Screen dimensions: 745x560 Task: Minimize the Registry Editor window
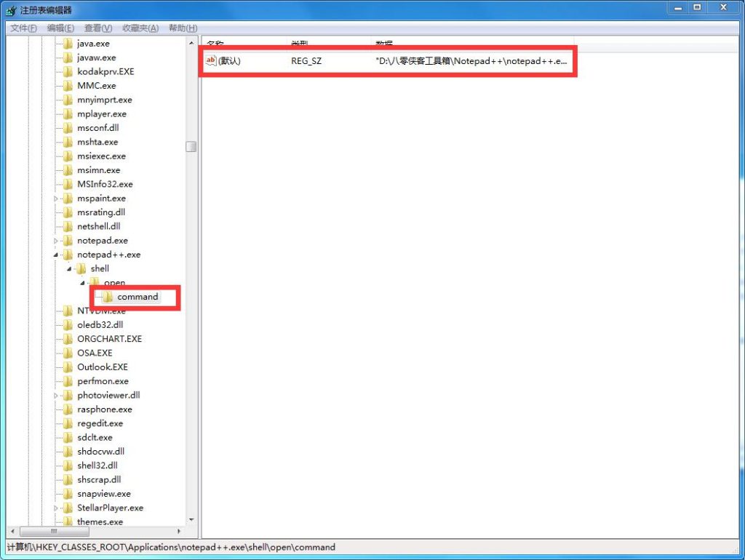pyautogui.click(x=678, y=8)
